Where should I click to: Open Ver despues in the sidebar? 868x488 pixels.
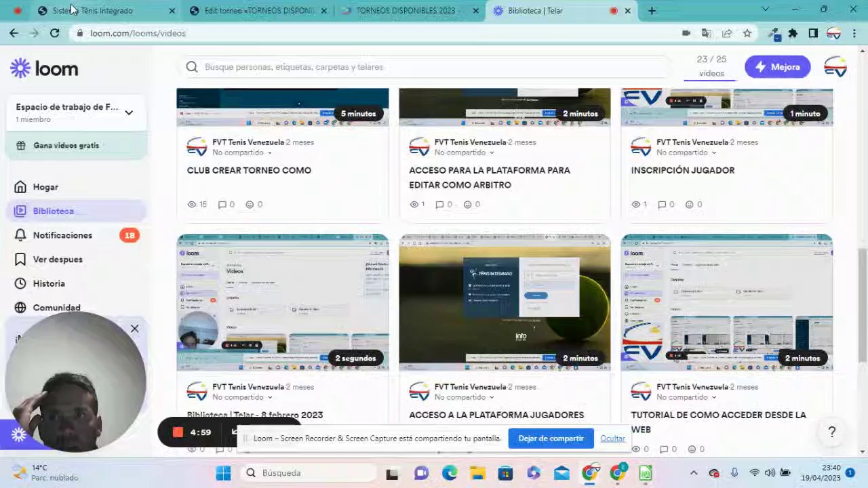[58, 260]
